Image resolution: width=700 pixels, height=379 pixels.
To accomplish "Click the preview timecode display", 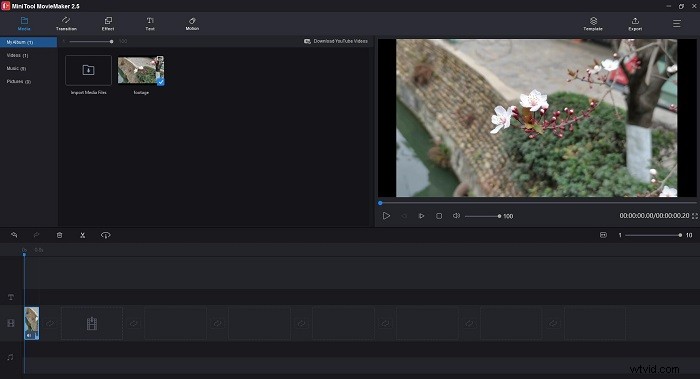I will pyautogui.click(x=654, y=216).
